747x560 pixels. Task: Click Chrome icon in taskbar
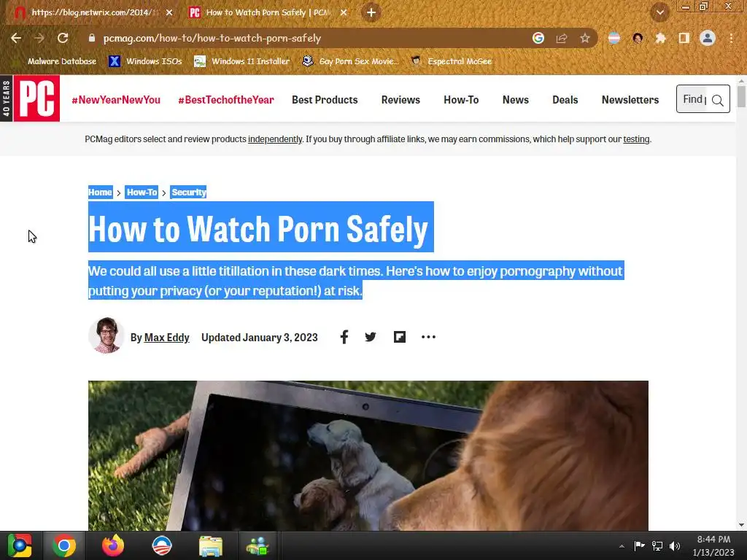64,545
